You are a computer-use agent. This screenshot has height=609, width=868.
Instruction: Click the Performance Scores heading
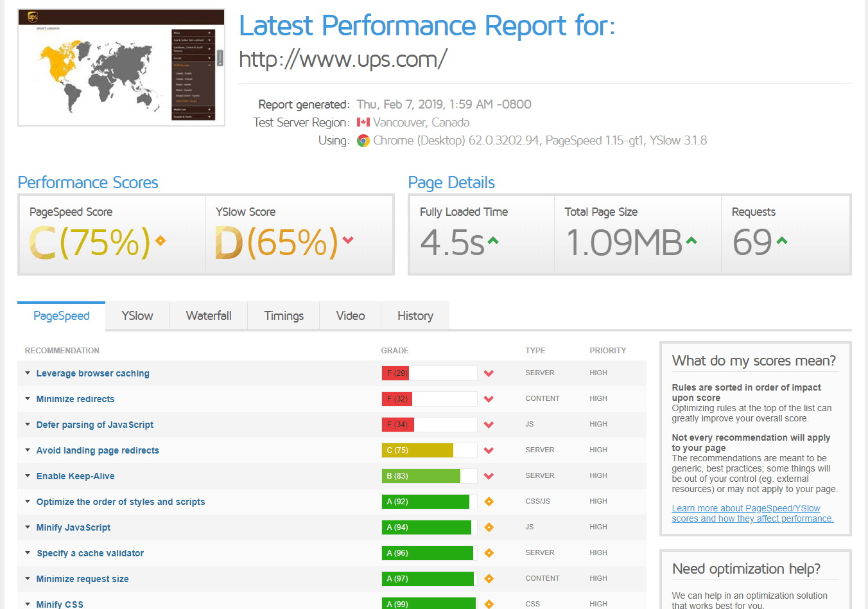pos(88,182)
